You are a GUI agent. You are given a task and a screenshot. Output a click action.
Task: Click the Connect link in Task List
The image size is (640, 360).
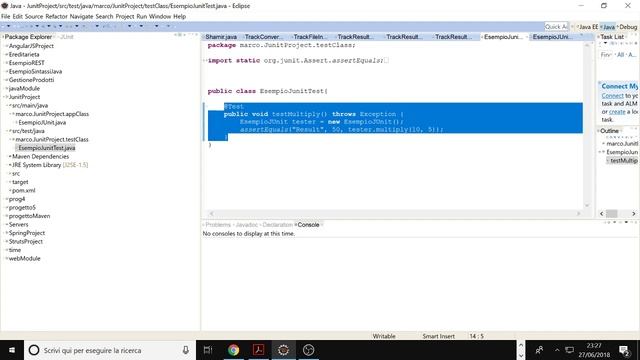[613, 96]
